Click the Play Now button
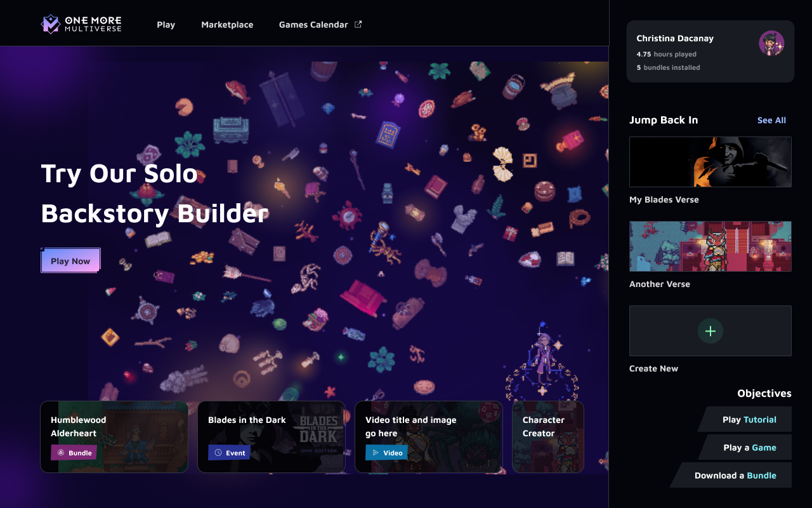The image size is (812, 508). pos(70,260)
